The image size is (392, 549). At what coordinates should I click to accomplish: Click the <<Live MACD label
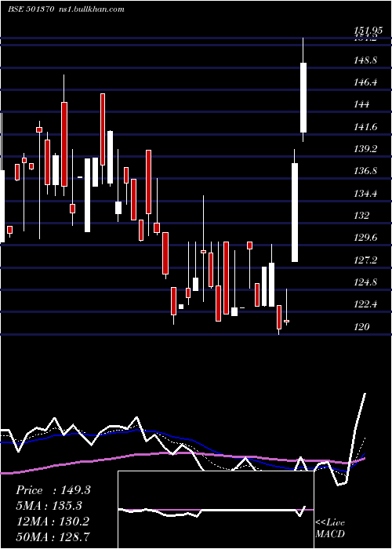click(330, 529)
